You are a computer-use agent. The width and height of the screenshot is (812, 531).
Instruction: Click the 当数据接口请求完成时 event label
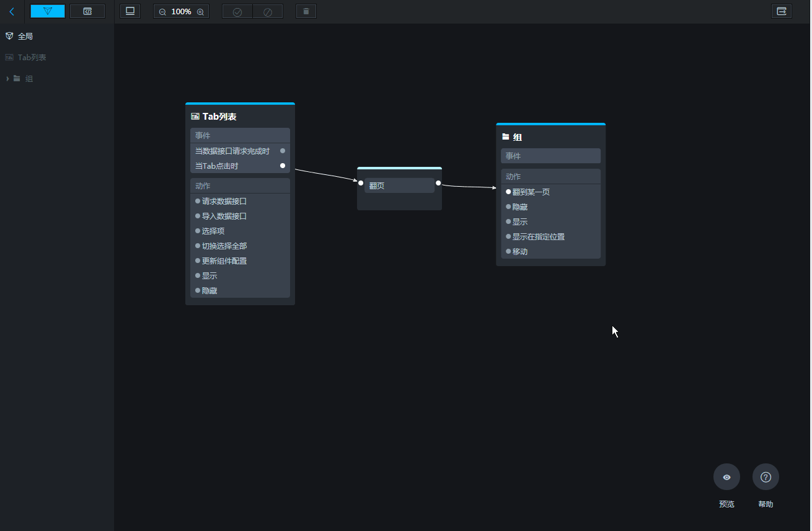click(x=232, y=151)
